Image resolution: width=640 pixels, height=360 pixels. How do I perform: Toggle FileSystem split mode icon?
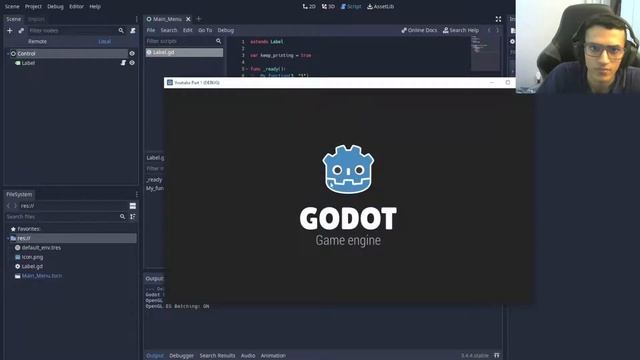point(133,206)
